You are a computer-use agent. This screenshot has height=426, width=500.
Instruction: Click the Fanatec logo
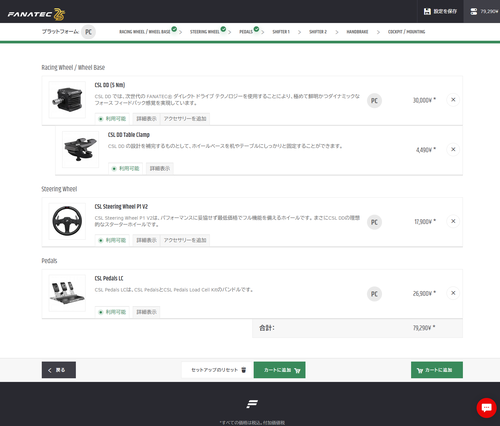click(x=36, y=14)
